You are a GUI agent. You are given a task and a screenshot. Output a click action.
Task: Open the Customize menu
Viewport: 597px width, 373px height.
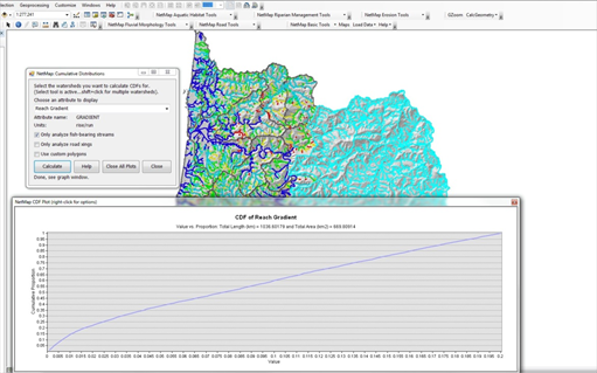click(65, 5)
